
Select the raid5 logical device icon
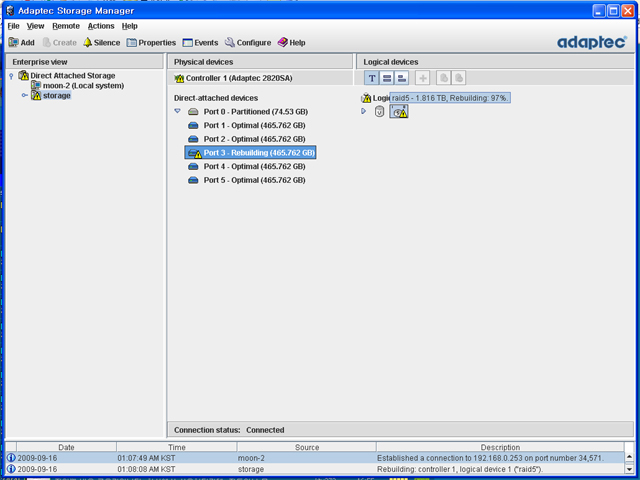(x=399, y=111)
